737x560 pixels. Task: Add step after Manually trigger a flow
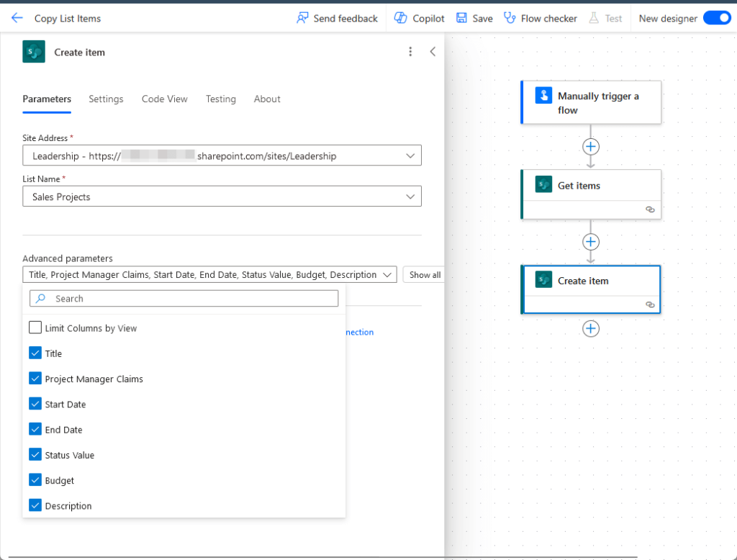(x=591, y=147)
